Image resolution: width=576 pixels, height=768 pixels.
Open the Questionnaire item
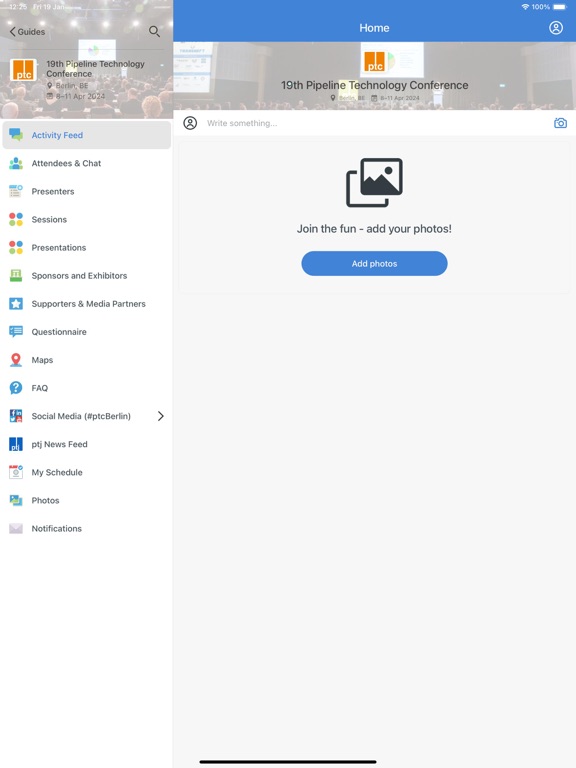tap(87, 332)
